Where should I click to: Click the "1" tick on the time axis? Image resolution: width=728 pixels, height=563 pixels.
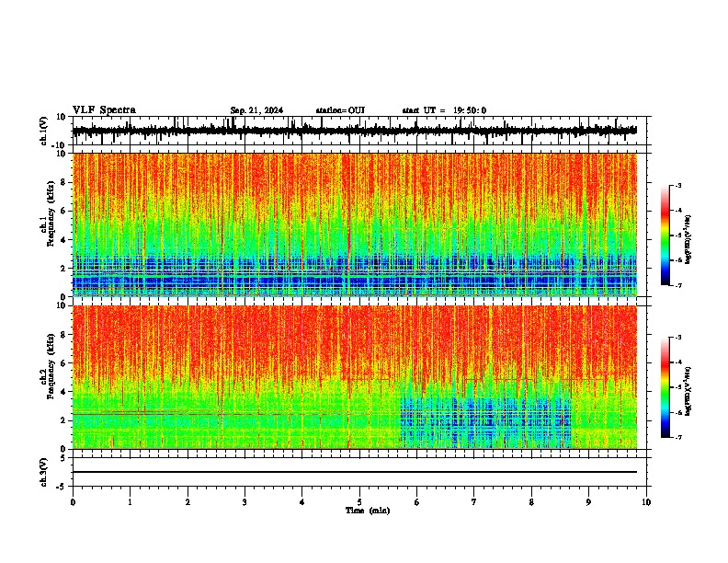(130, 502)
